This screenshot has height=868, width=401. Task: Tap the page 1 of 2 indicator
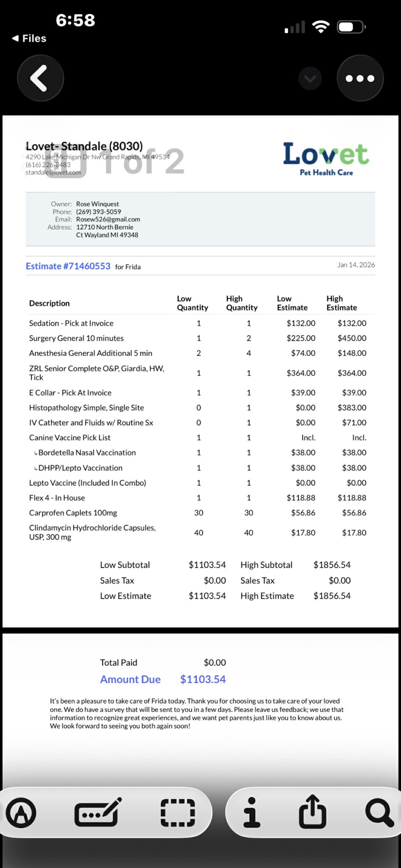point(115,162)
